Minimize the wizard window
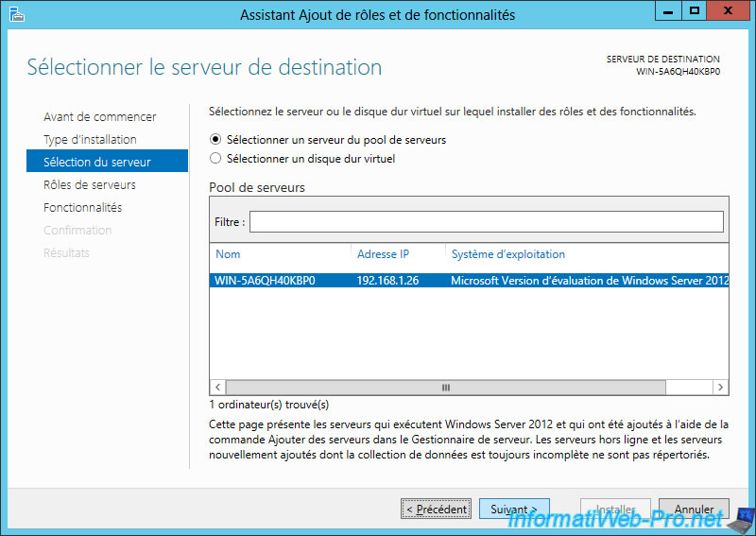Screen dimensions: 756x536 (x=668, y=10)
